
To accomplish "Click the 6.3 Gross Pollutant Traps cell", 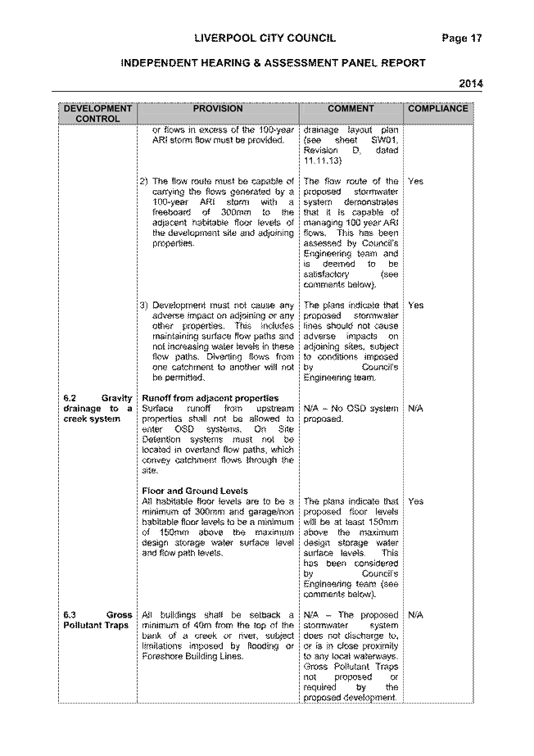I will [97, 620].
